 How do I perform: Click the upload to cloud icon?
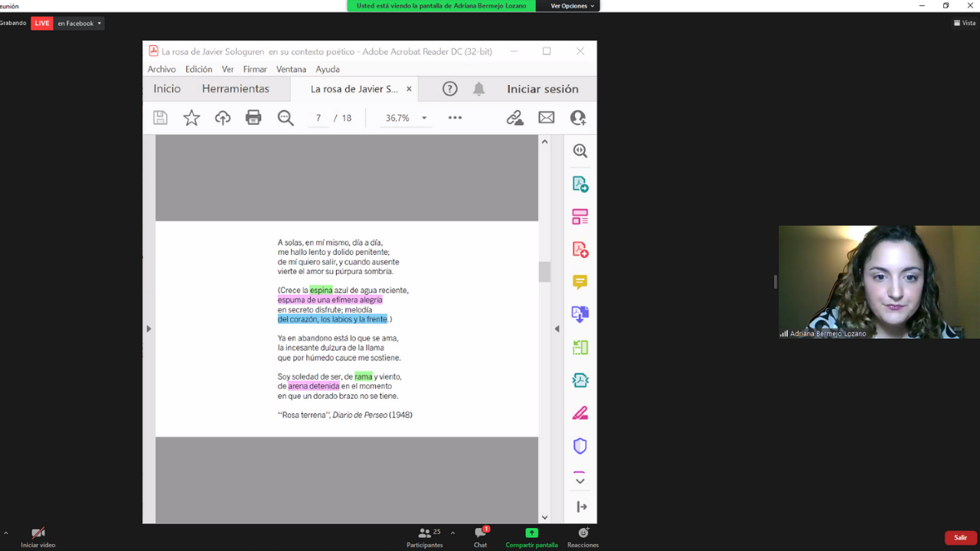(223, 118)
